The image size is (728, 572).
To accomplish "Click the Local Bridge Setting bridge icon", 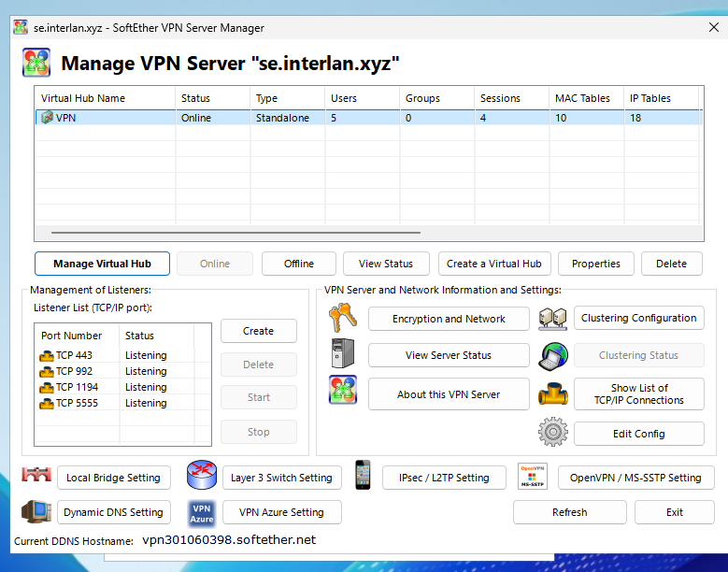I will (x=36, y=477).
